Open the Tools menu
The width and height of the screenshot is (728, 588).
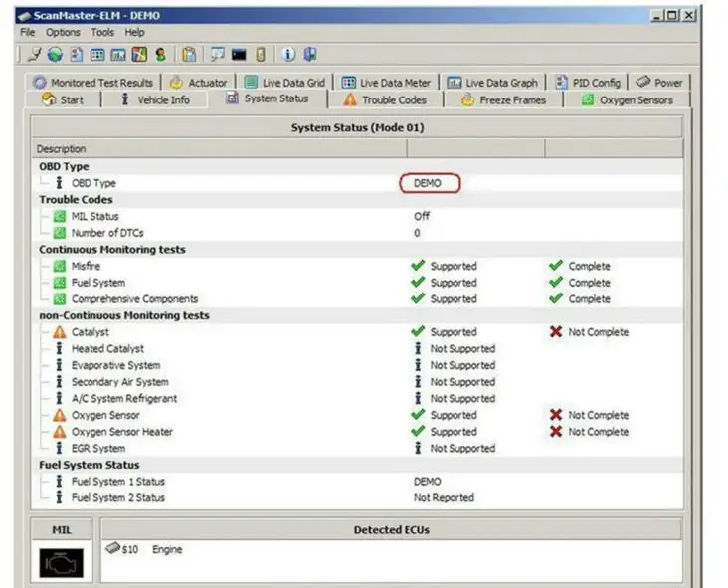pyautogui.click(x=102, y=32)
